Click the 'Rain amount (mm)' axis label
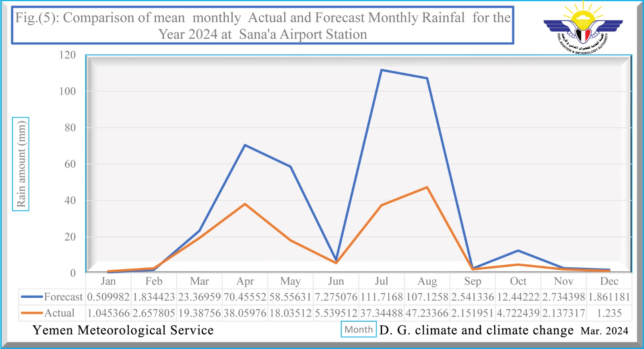The height and width of the screenshot is (349, 644). pyautogui.click(x=21, y=164)
